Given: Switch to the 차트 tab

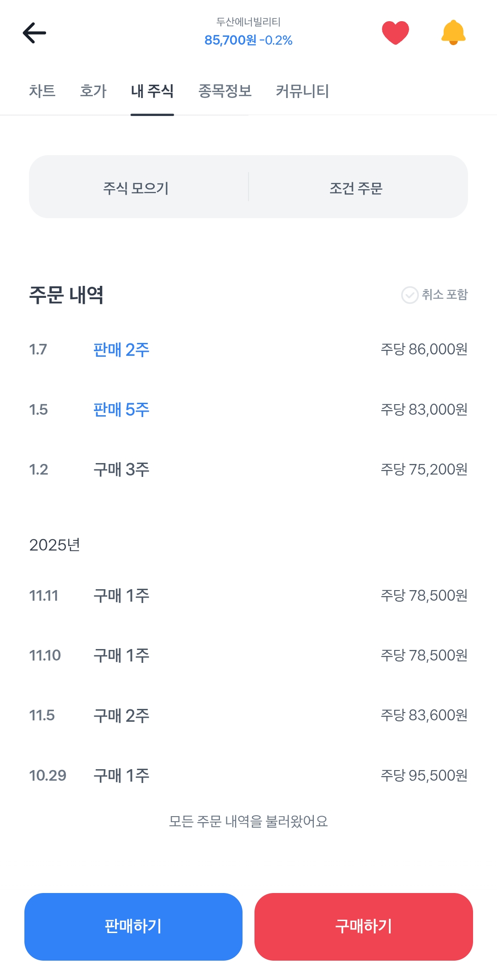Looking at the screenshot, I should tap(42, 91).
